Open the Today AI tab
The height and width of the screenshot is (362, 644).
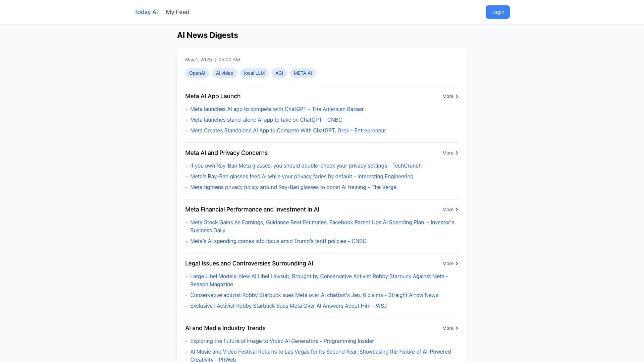pos(146,12)
